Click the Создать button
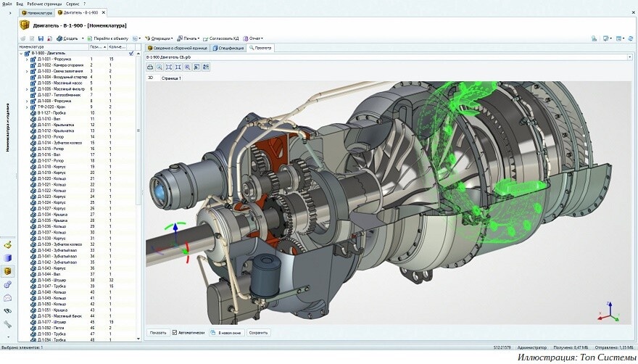 click(67, 38)
